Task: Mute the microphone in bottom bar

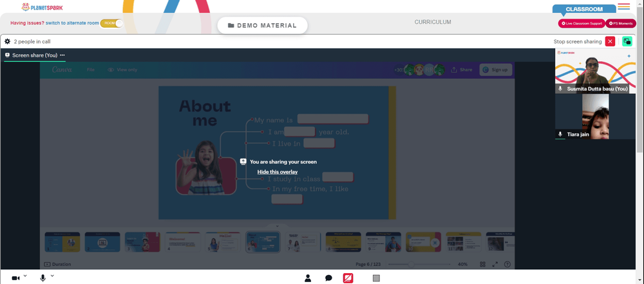Action: 43,278
